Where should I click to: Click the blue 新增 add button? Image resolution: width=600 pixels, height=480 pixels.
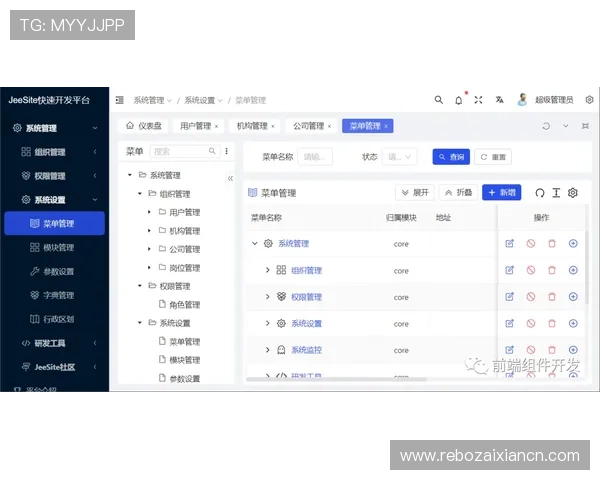click(x=502, y=193)
